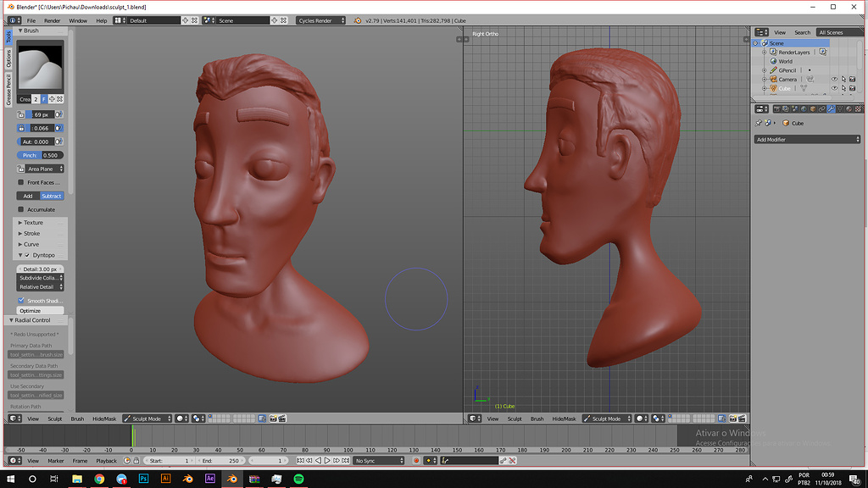Open the Add Modifier dropdown
This screenshot has width=868, height=488.
807,140
